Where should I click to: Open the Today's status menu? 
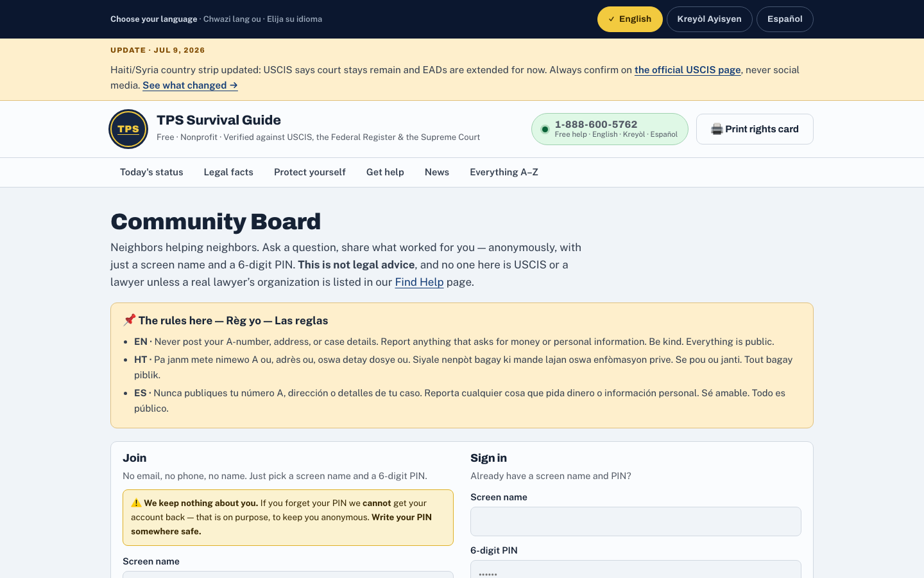tap(151, 172)
